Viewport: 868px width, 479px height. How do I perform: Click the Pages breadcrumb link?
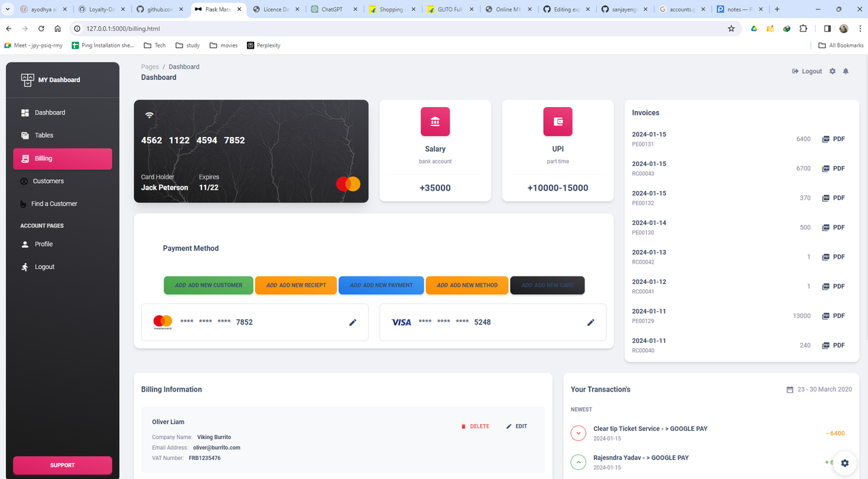(x=150, y=66)
